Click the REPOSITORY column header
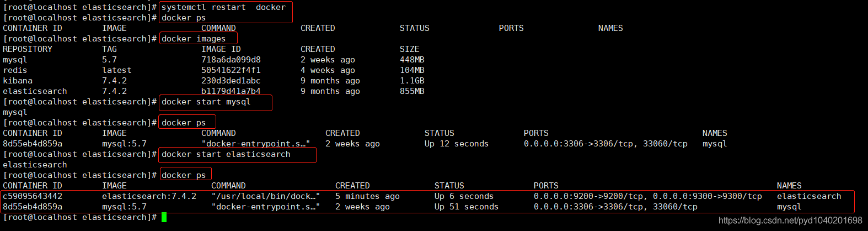Viewport: 868px width, 231px height. 28,49
